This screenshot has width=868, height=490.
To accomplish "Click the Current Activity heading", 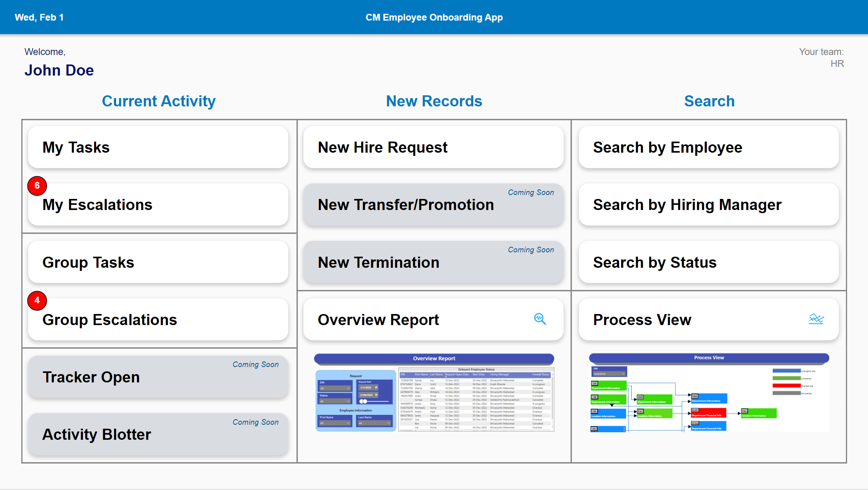I will tap(159, 101).
